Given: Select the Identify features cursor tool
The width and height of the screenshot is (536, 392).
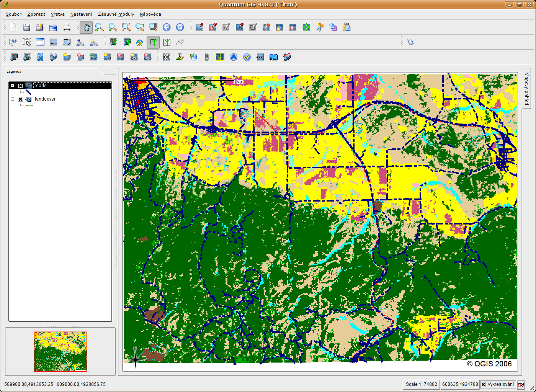Looking at the screenshot, I should click(13, 42).
